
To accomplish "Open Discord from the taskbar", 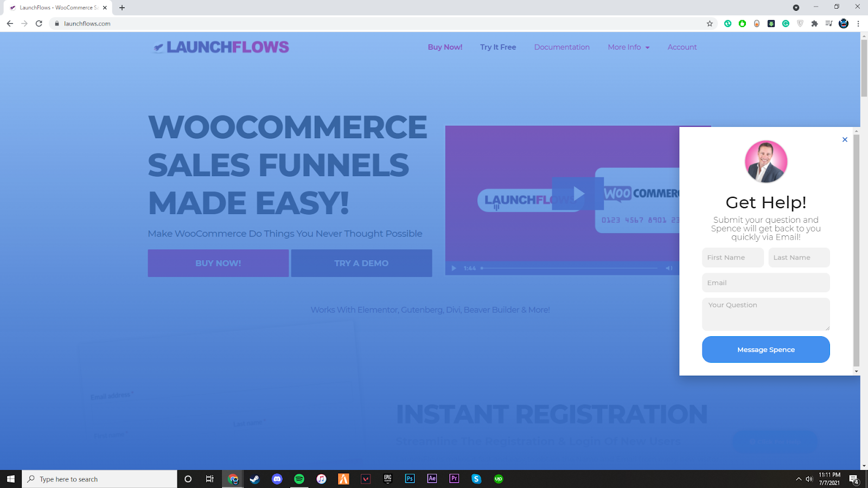I will [277, 479].
